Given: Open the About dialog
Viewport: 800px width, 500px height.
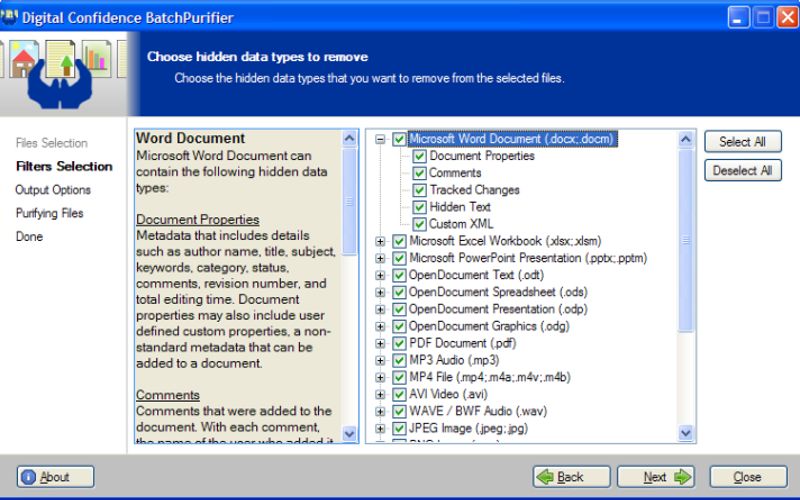Looking at the screenshot, I should click(x=55, y=477).
